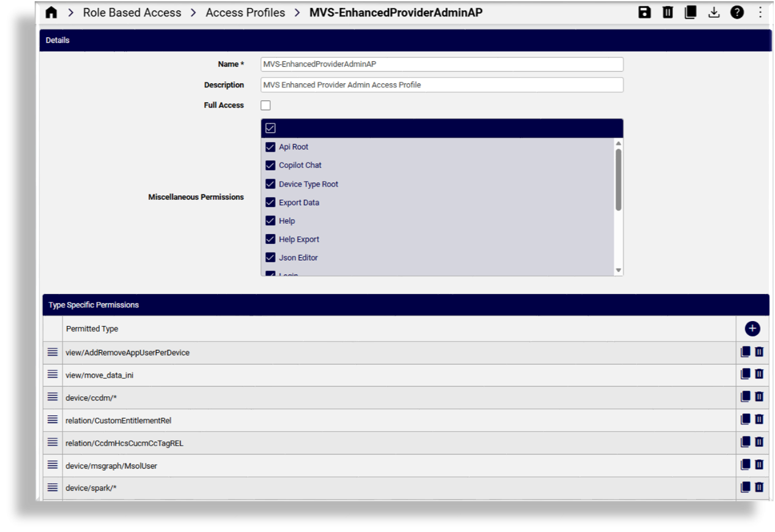Click permissions list scroll up arrow
775x532 pixels.
point(618,143)
